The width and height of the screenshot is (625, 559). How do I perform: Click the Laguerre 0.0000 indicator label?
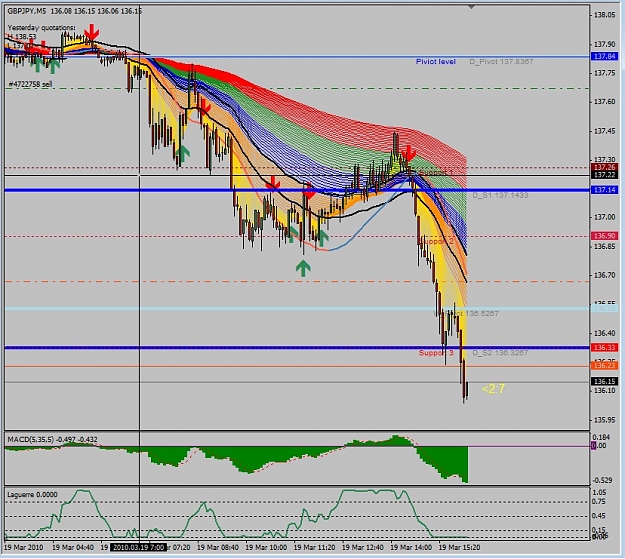click(32, 494)
